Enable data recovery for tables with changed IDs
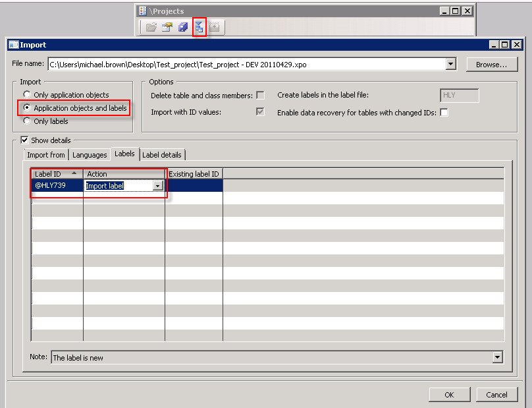532x408 pixels. 444,112
